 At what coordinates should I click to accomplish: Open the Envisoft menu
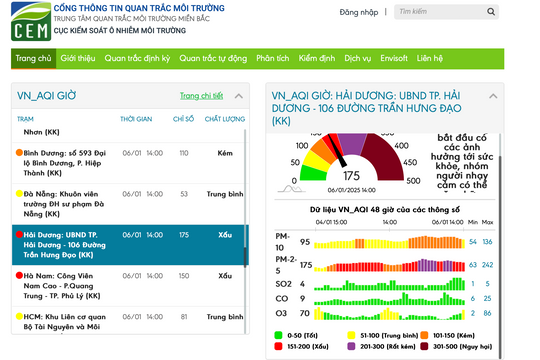click(x=394, y=58)
